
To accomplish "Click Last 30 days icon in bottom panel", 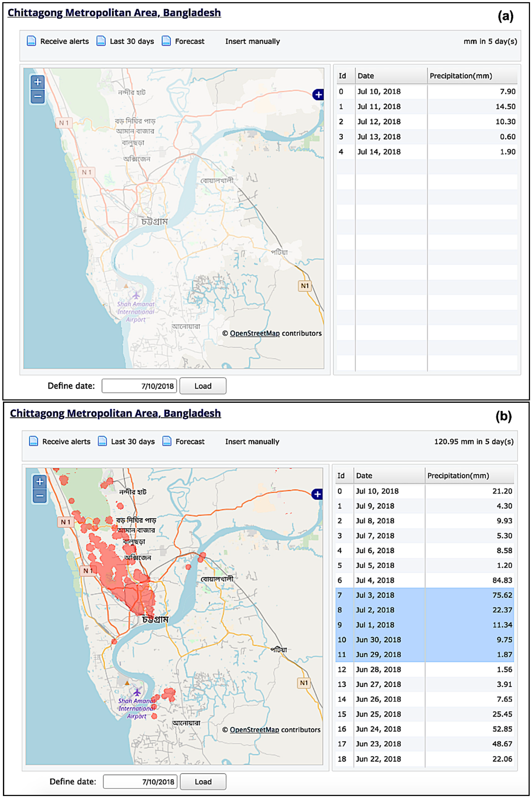I will point(102,441).
